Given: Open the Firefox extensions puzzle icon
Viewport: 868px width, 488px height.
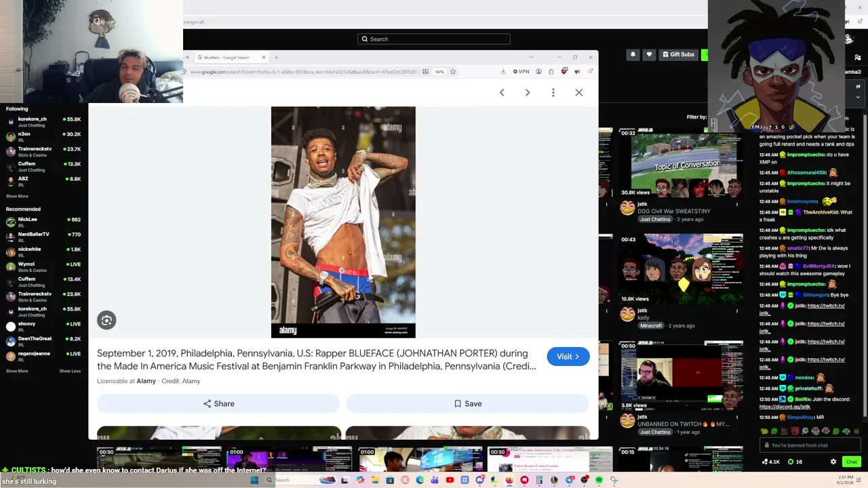Looking at the screenshot, I should (x=551, y=71).
